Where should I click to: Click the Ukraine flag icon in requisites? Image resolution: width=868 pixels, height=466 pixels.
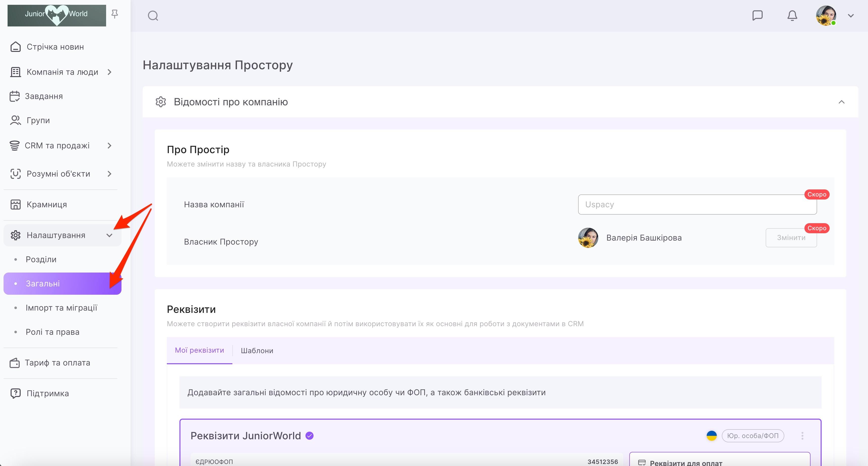click(x=711, y=436)
